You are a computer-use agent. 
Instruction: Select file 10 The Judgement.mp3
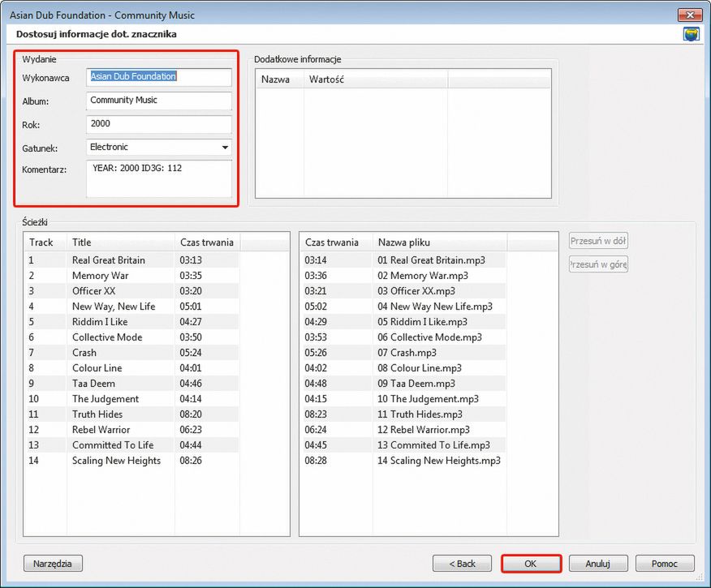[428, 399]
